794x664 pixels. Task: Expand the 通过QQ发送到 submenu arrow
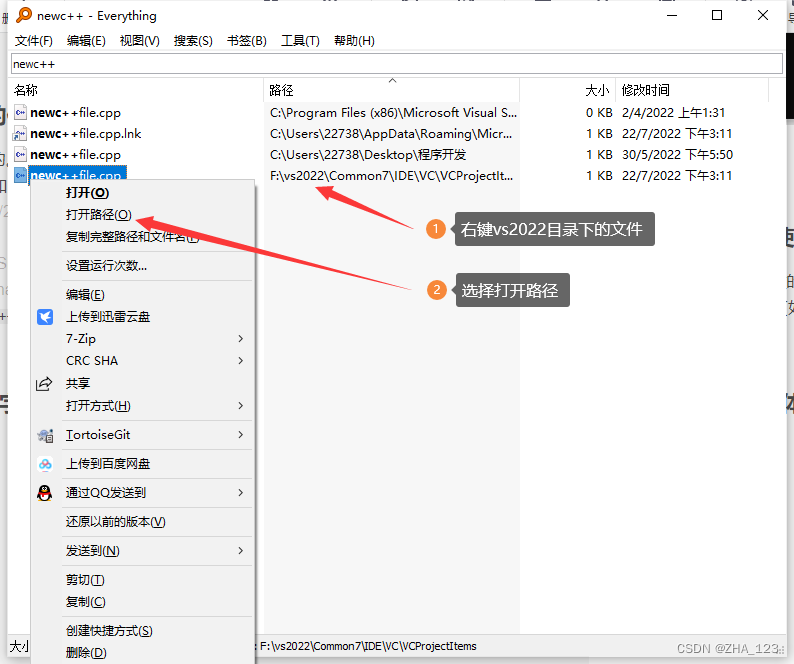tap(241, 492)
